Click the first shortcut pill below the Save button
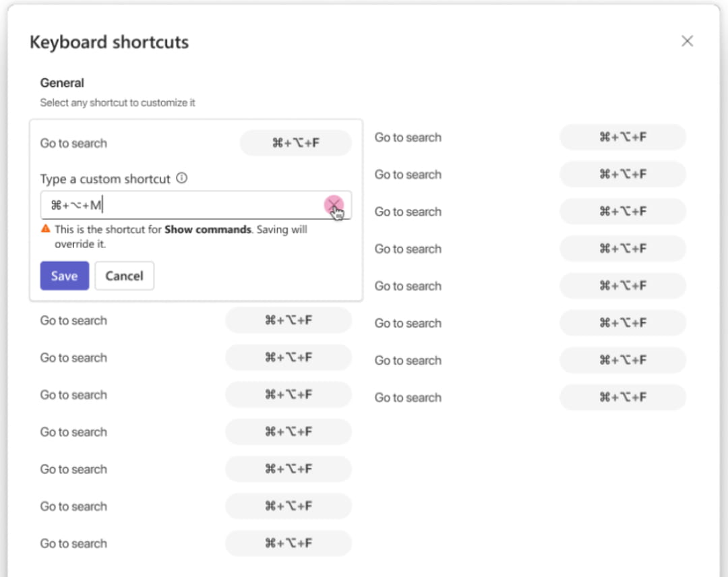Image resolution: width=728 pixels, height=577 pixels. tap(289, 320)
